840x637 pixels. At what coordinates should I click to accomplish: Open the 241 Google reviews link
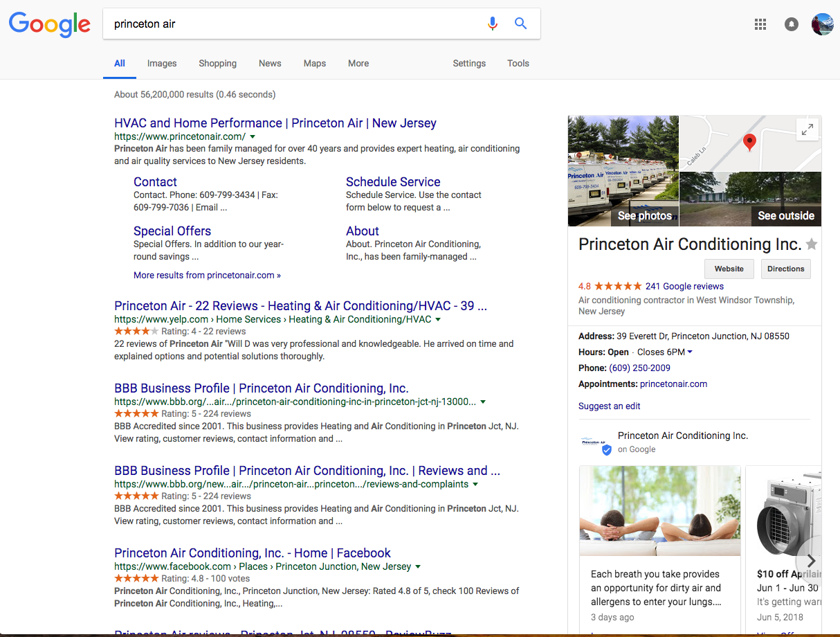(x=684, y=286)
